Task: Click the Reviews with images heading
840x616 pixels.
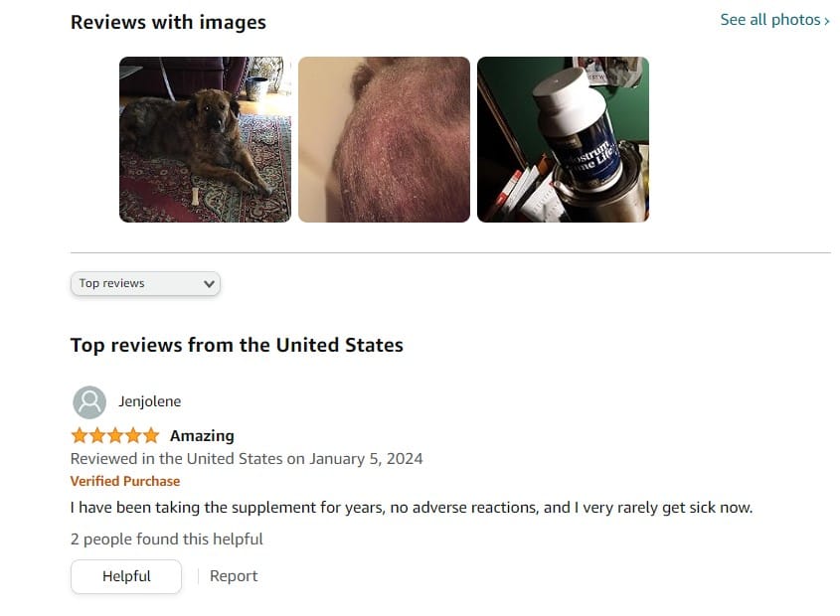Action: point(168,23)
